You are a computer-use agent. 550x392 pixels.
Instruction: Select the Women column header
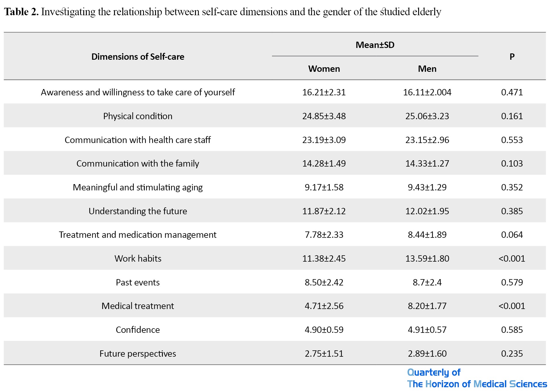[324, 69]
